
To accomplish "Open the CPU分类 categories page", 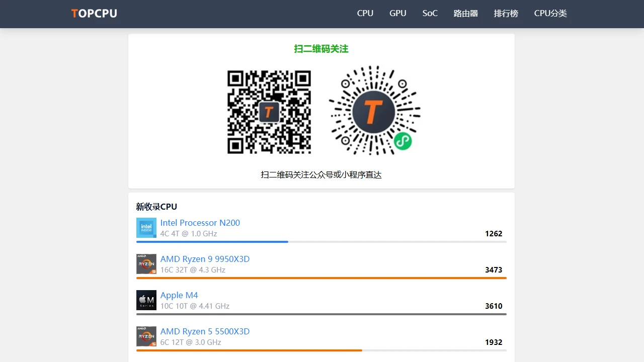I will (550, 14).
